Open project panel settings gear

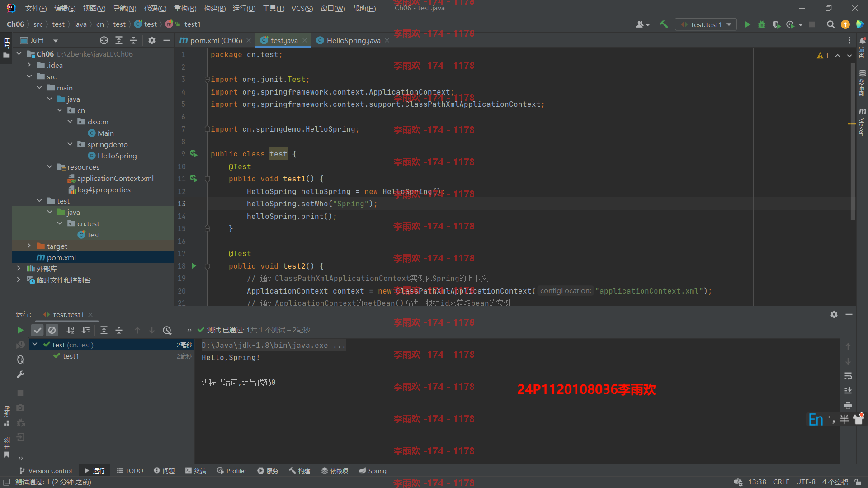(152, 40)
